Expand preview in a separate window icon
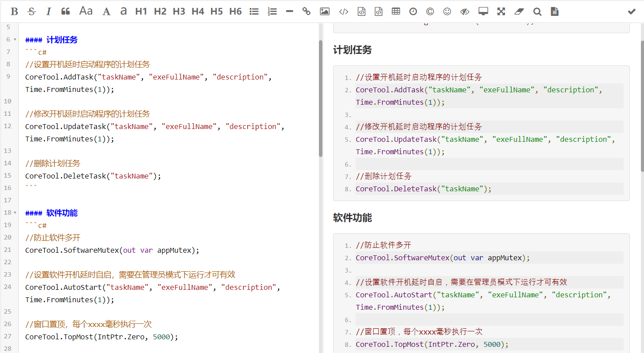 tap(483, 11)
